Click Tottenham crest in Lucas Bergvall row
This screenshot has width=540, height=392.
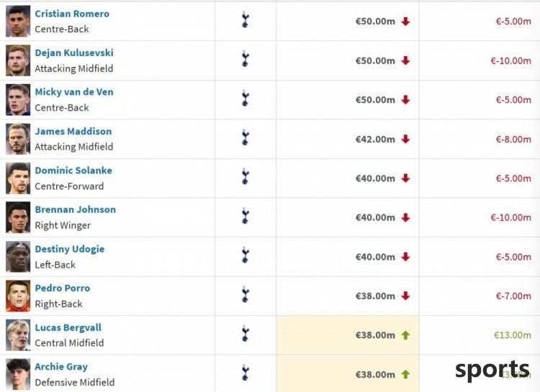pos(246,334)
